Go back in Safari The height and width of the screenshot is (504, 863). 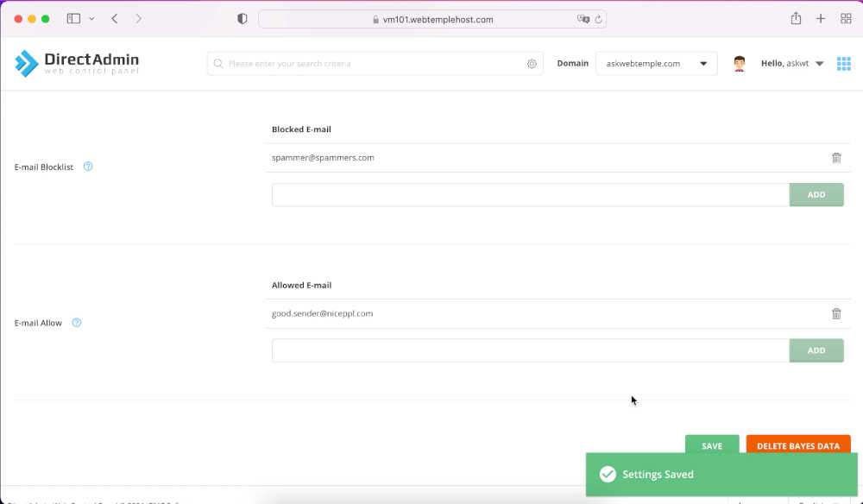[115, 19]
